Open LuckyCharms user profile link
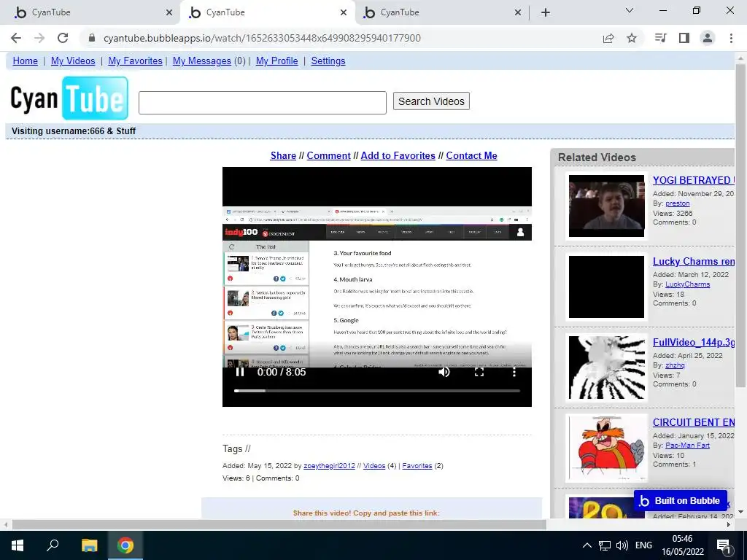 coord(687,284)
